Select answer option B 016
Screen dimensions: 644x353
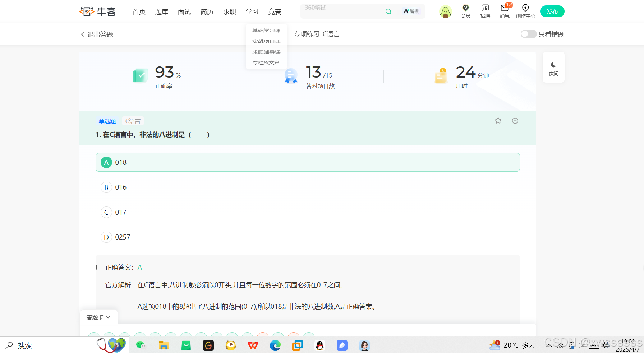point(308,187)
